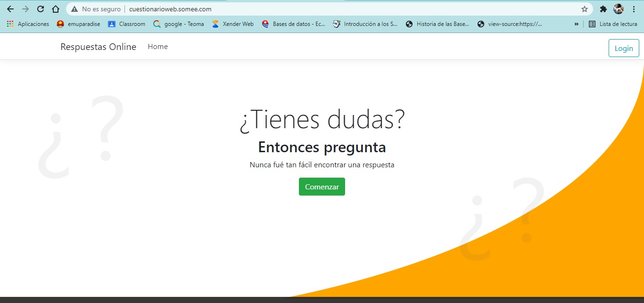Click the 'No es seguro' warning icon
Screen dimensions: 644x303
[x=74, y=9]
